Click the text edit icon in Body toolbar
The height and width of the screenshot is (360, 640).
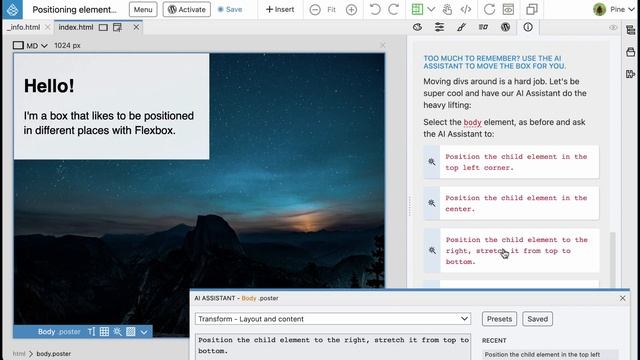click(x=91, y=331)
